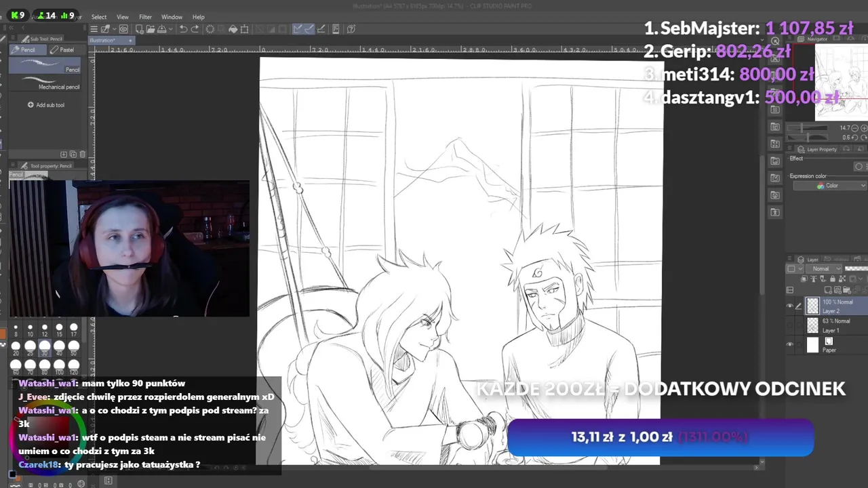Show Layer 1 via its visibility box
The width and height of the screenshot is (868, 488).
point(789,325)
